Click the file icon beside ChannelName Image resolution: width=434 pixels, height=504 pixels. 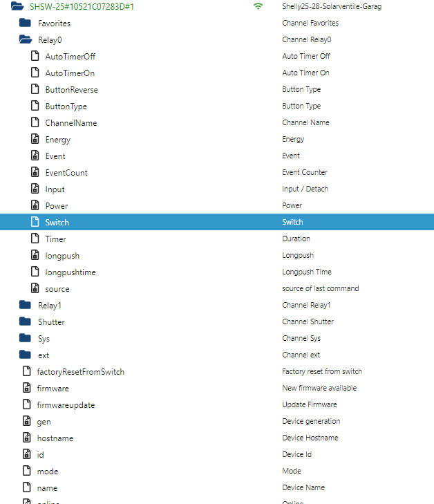tap(35, 122)
